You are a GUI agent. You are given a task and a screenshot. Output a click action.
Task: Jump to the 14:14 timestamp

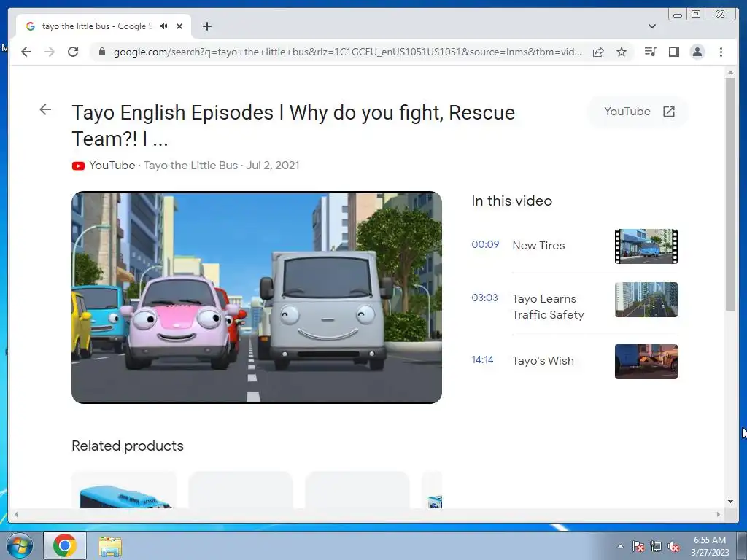(482, 359)
